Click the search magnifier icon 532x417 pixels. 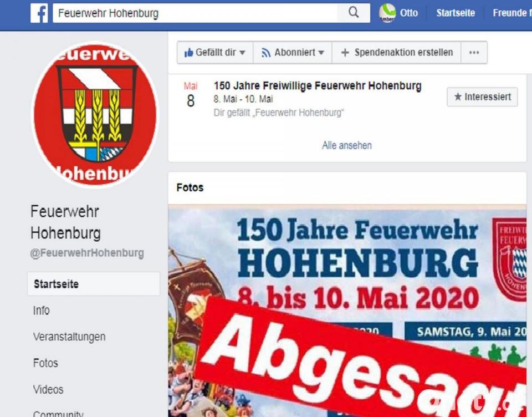(354, 13)
